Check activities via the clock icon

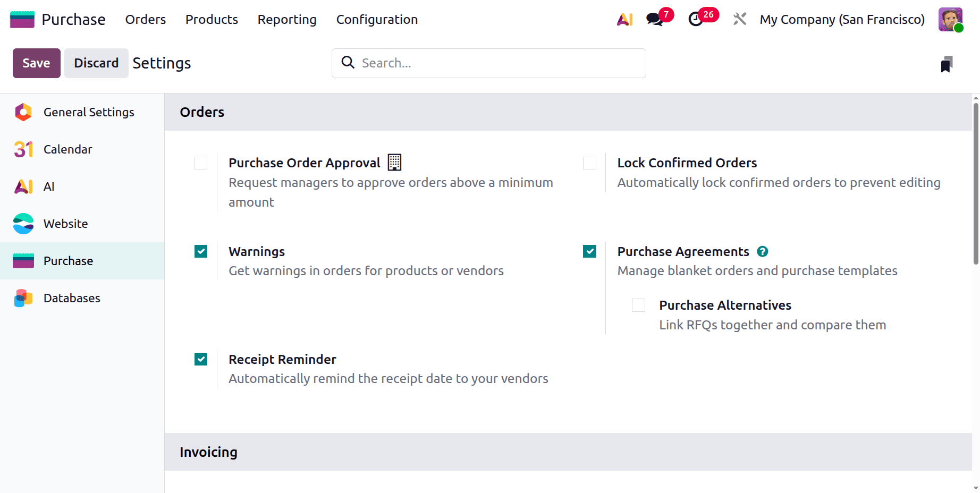click(696, 19)
